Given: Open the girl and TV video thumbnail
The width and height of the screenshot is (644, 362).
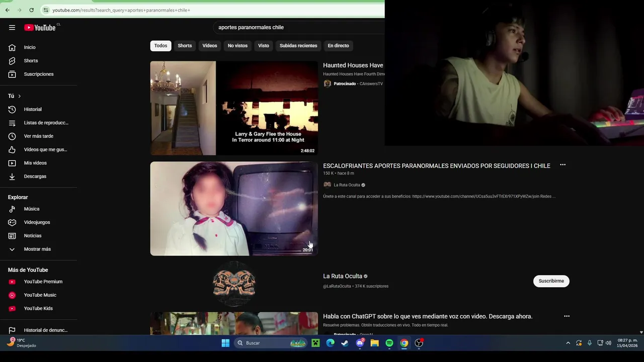Looking at the screenshot, I should (234, 209).
